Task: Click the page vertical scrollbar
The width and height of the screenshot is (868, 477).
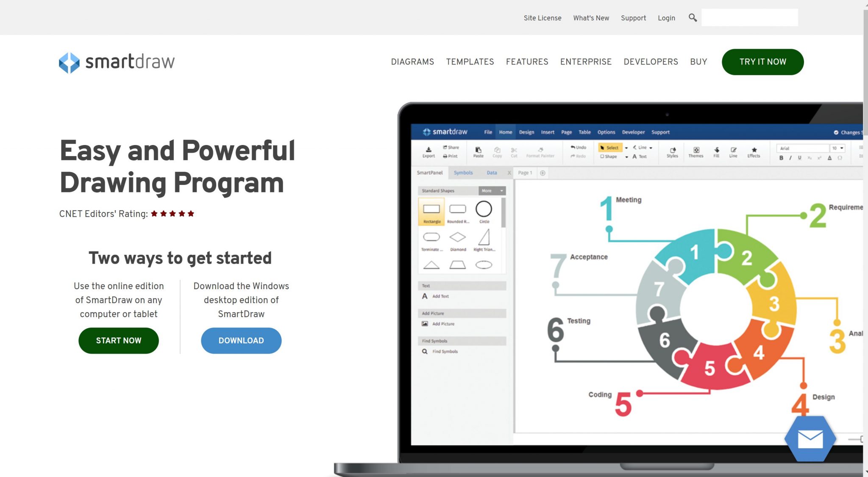Action: pos(865,72)
